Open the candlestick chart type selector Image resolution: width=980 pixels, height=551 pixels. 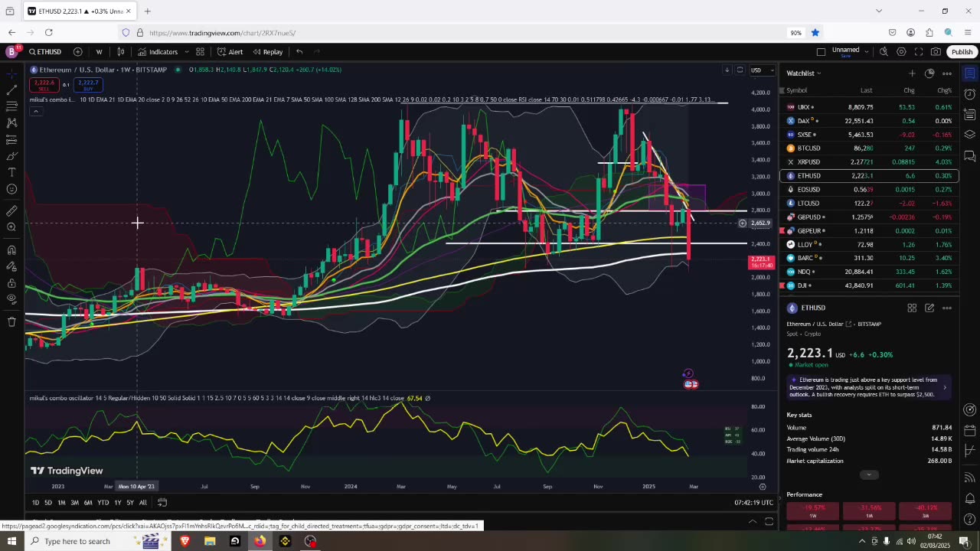point(121,52)
